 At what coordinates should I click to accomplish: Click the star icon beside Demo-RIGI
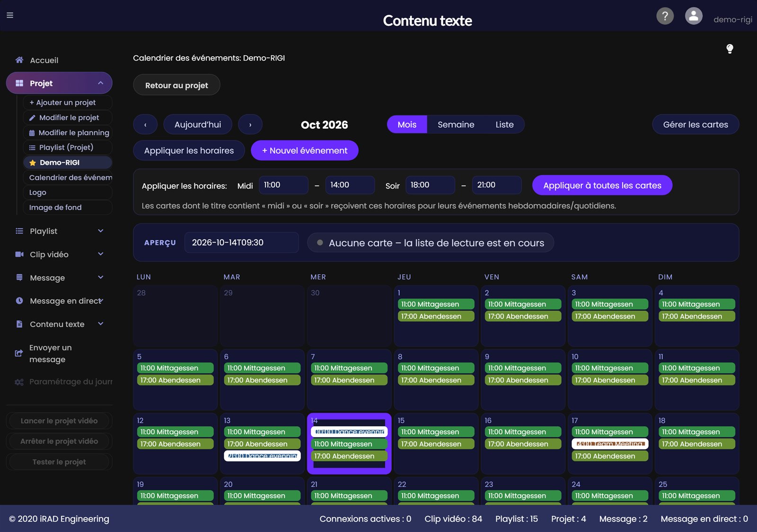coord(33,163)
